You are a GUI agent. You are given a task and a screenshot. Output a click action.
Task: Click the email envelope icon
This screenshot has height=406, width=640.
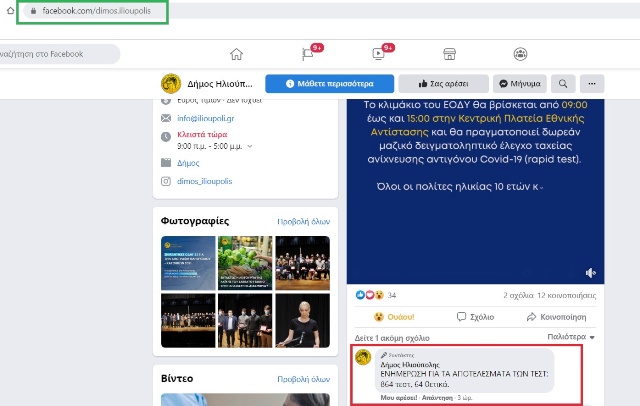(x=166, y=118)
